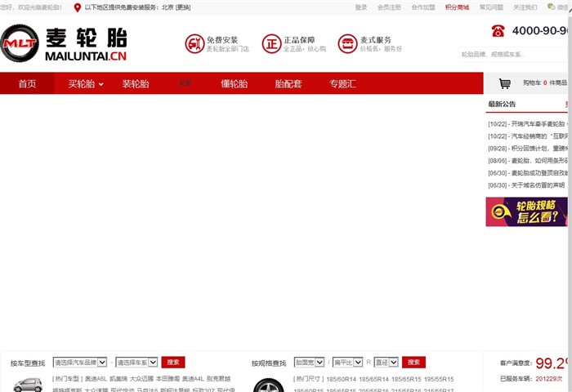Click the tire wheel image

[x=269, y=385]
